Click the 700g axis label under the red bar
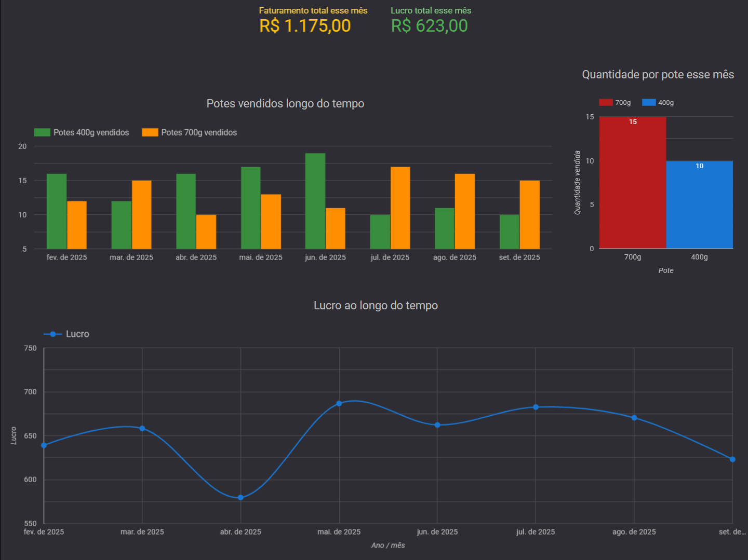This screenshot has width=748, height=560. 633,257
